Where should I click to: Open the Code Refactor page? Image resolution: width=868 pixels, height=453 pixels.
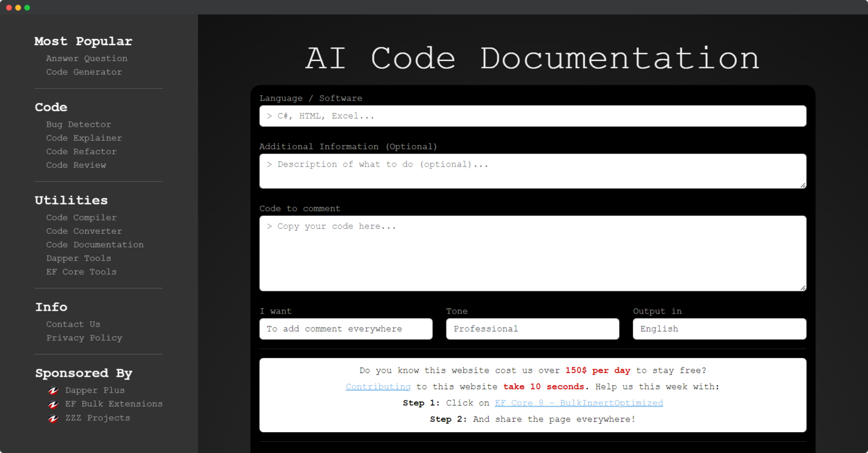(x=81, y=151)
